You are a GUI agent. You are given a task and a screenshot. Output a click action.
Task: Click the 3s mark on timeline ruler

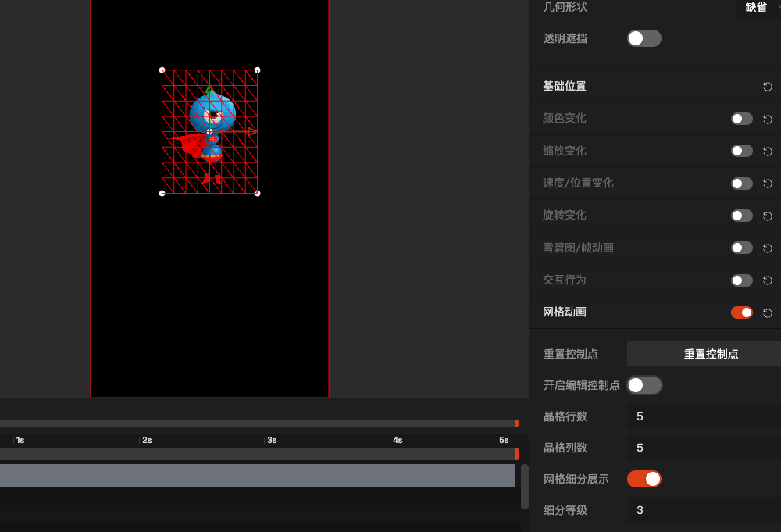click(272, 441)
